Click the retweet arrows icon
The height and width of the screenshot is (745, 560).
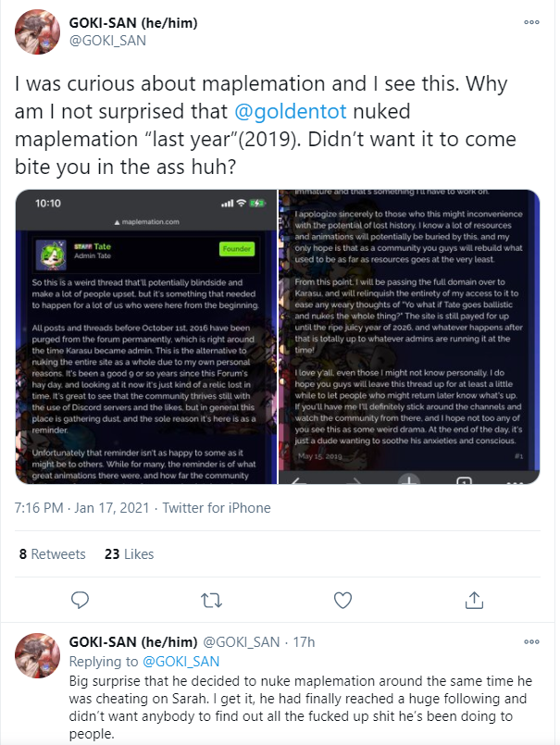click(x=212, y=601)
